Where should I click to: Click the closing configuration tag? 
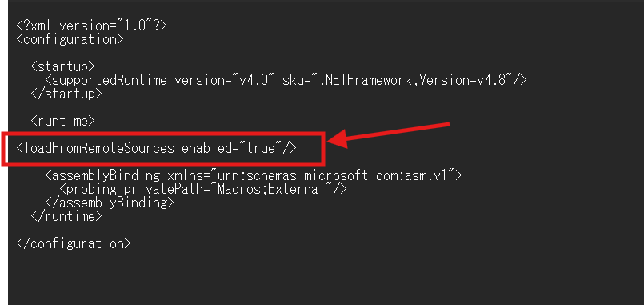coord(74,243)
